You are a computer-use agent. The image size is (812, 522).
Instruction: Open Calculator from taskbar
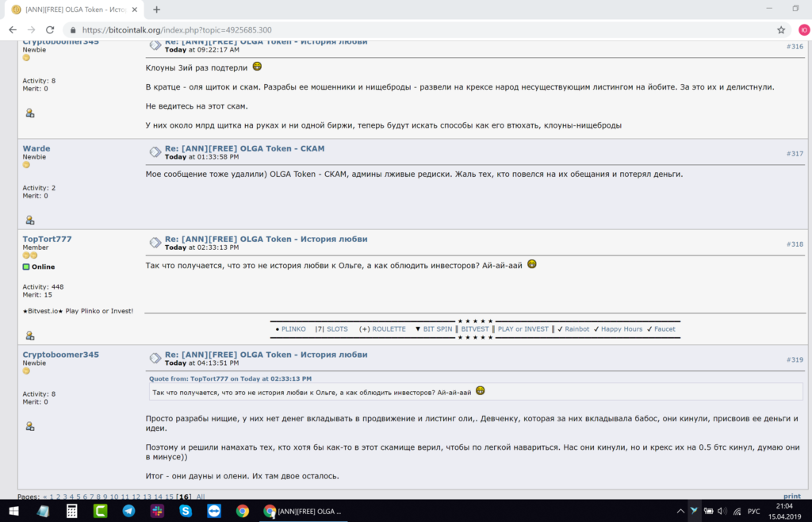(x=71, y=511)
